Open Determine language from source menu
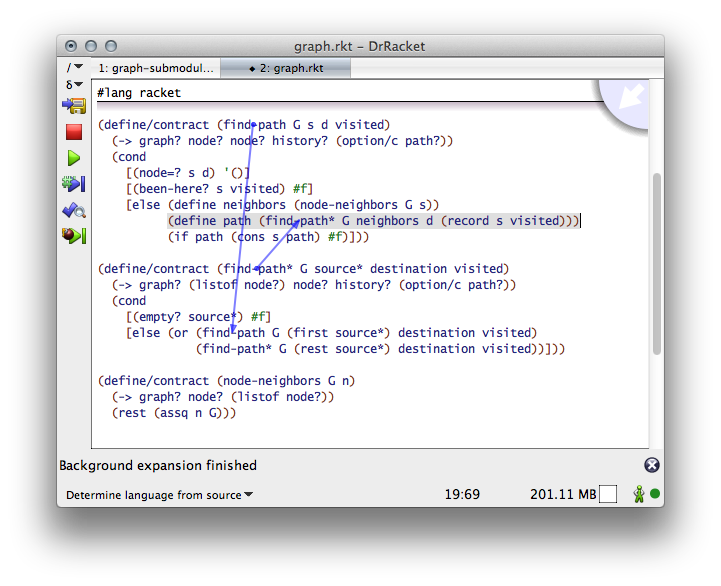This screenshot has height=586, width=721. tap(160, 495)
